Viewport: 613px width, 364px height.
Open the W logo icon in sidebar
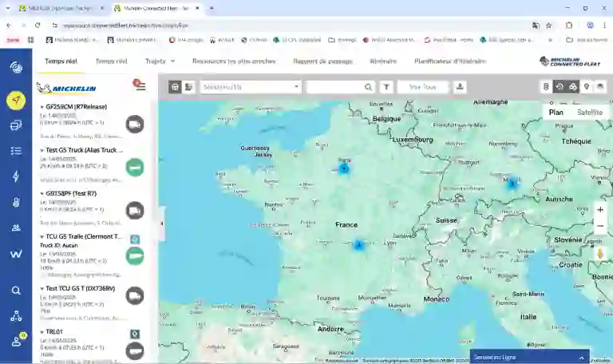(x=16, y=254)
